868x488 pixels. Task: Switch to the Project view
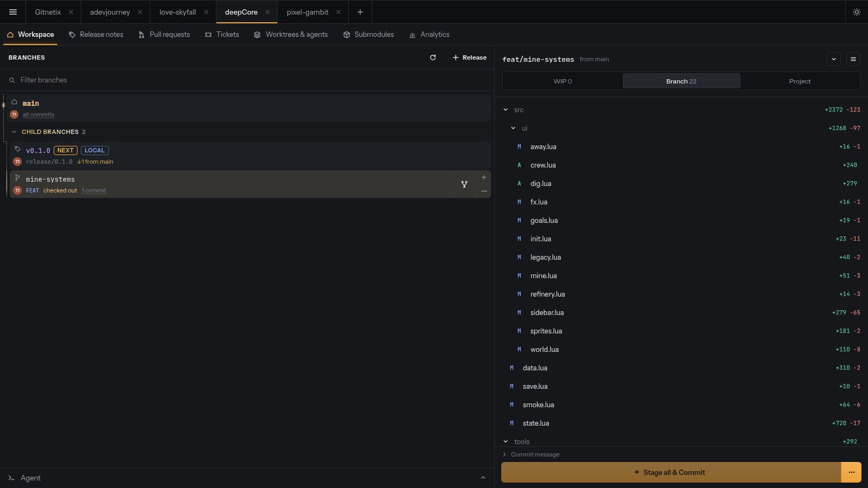click(x=800, y=81)
